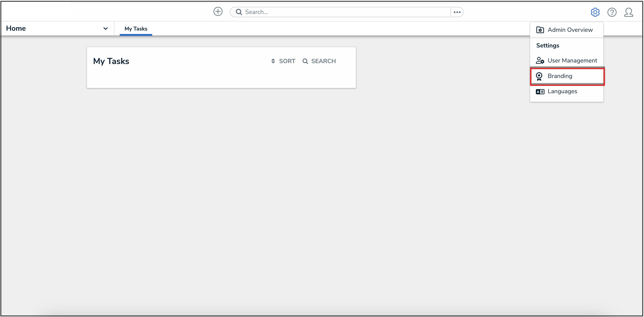
Task: Open the three-dots search options
Action: 457,12
